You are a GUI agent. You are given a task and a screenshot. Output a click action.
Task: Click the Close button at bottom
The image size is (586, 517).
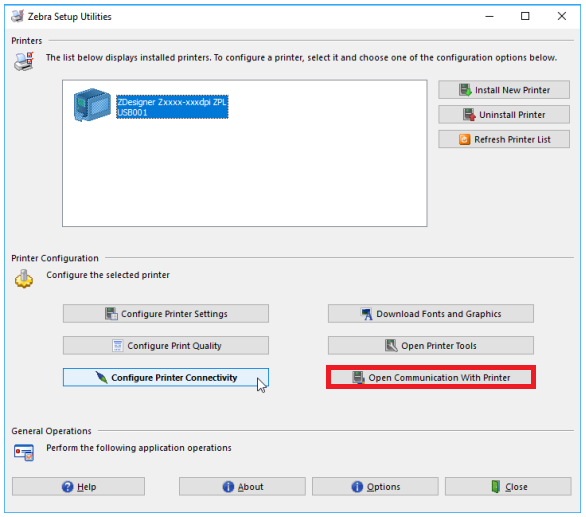[x=508, y=486]
